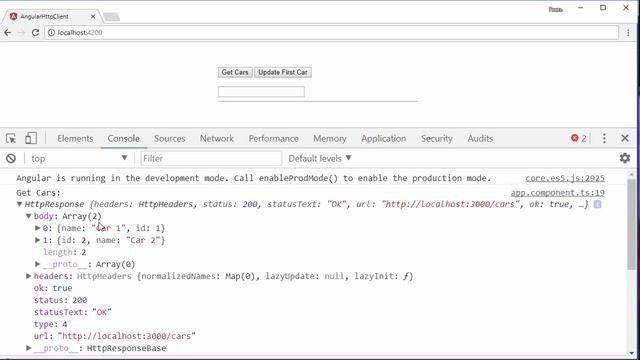Expand array item 0 named Car 1
The image size is (640, 360).
[38, 228]
